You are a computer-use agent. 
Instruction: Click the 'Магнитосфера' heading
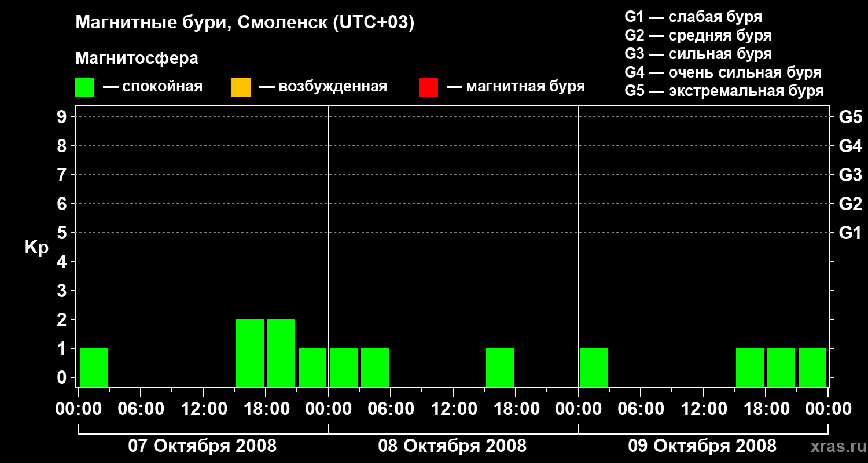[x=137, y=58]
